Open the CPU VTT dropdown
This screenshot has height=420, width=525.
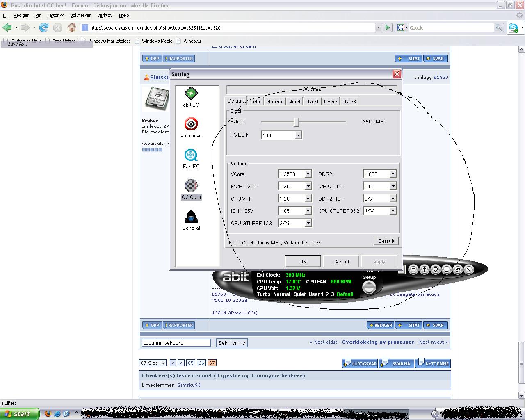coord(308,199)
